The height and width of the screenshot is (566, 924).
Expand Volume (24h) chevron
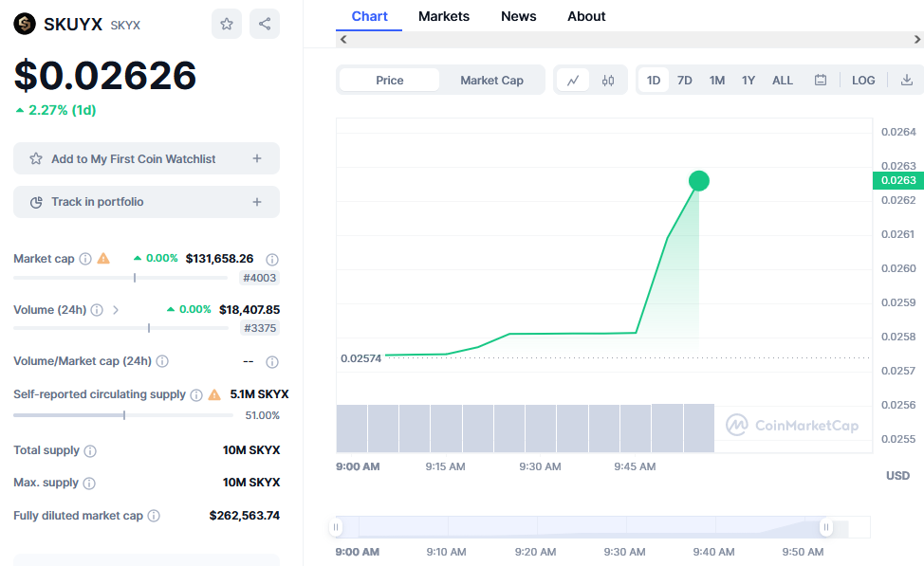116,310
